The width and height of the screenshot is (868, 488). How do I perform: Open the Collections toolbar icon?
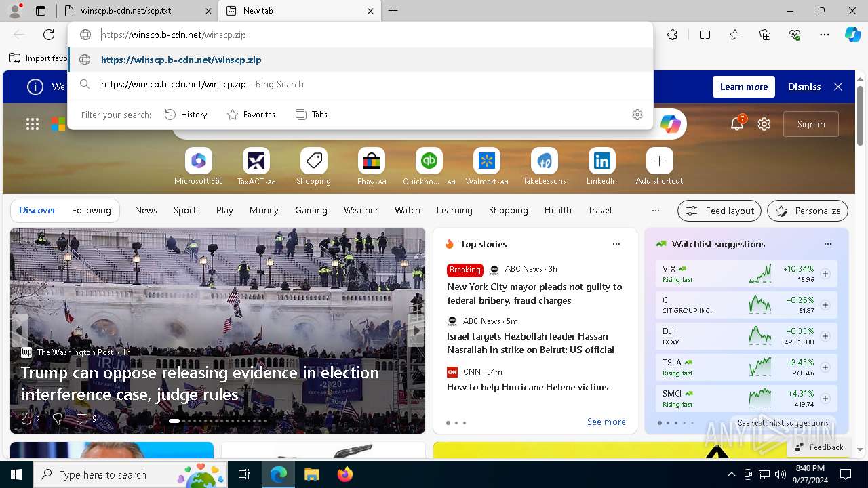[x=765, y=35]
